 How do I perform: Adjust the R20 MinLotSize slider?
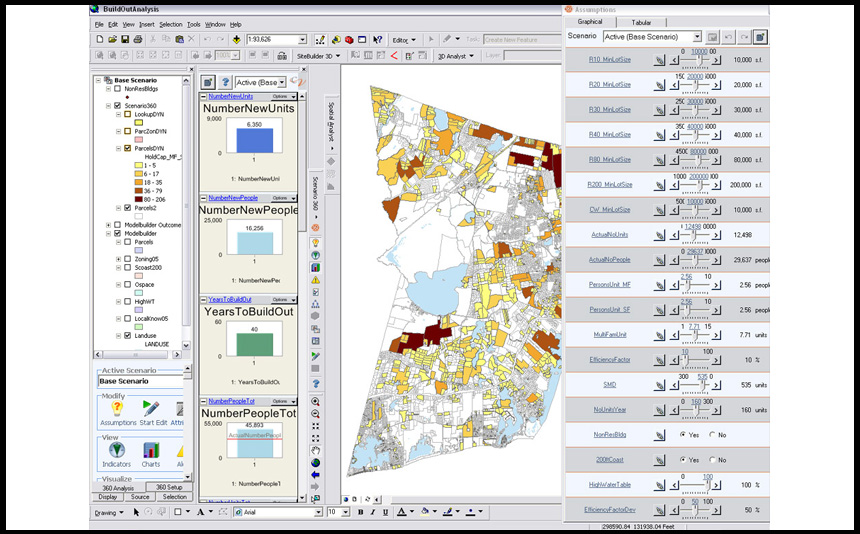pyautogui.click(x=695, y=85)
